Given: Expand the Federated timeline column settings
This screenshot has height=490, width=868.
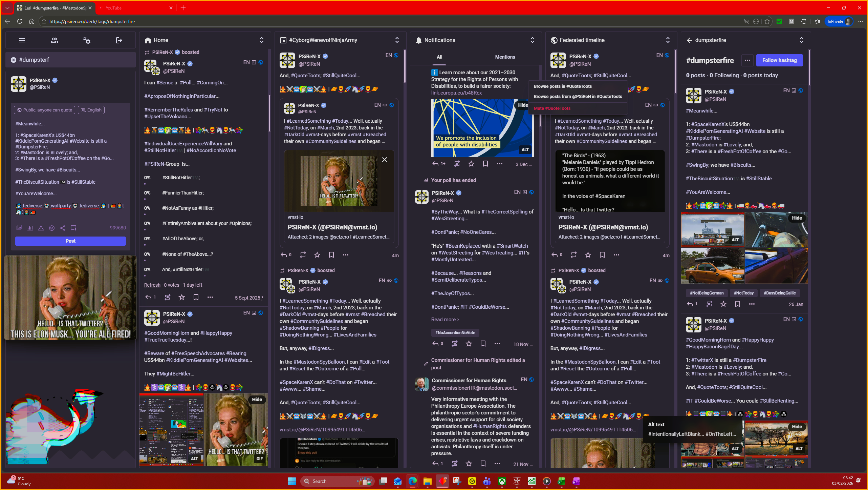Looking at the screenshot, I should coord(668,40).
